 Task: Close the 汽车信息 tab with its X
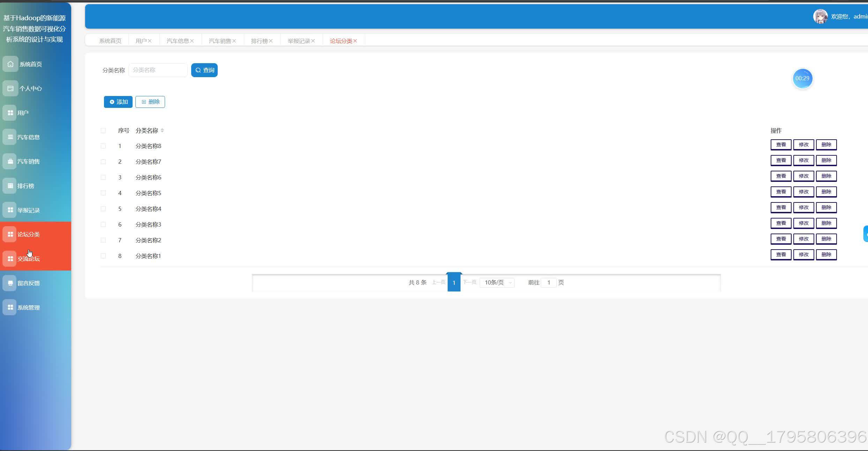pyautogui.click(x=192, y=41)
